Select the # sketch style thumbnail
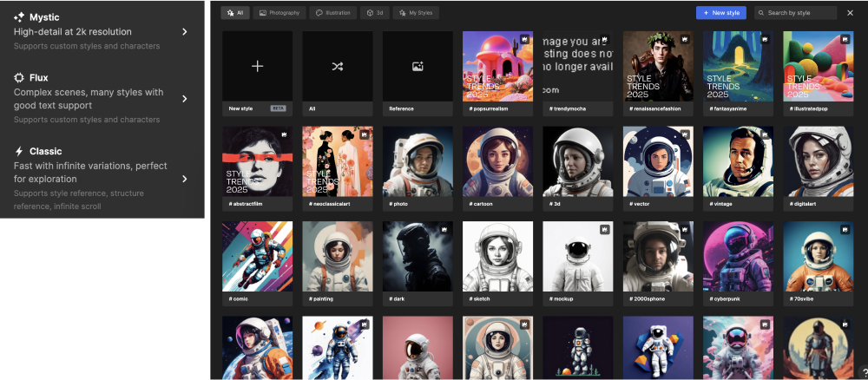The width and height of the screenshot is (868, 380). pos(497,257)
